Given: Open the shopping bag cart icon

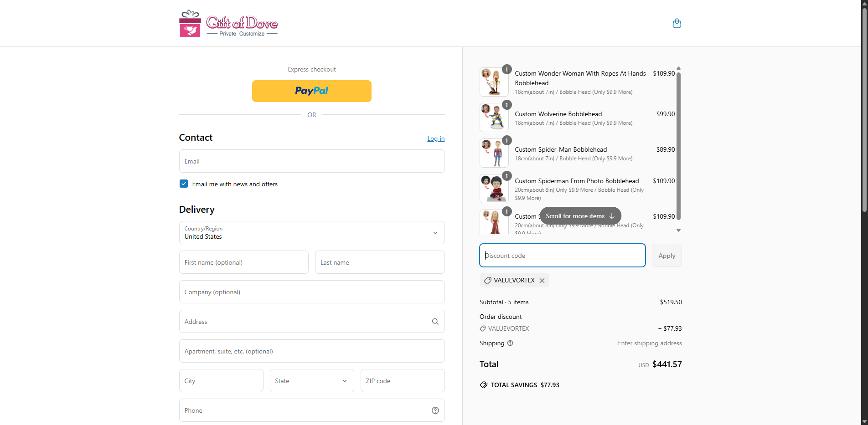Looking at the screenshot, I should click(x=677, y=23).
